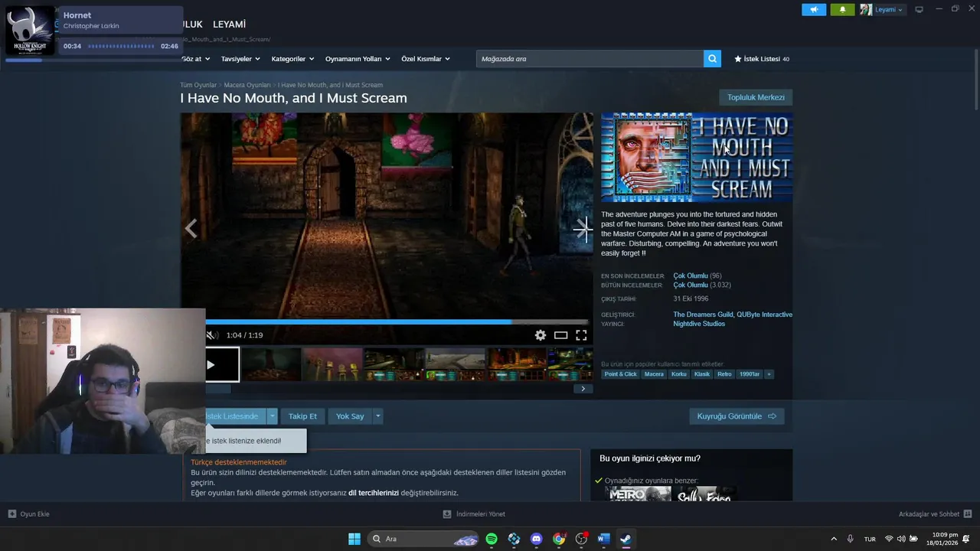Go to previous media with left arrow
This screenshot has width=980, height=551.
point(191,228)
